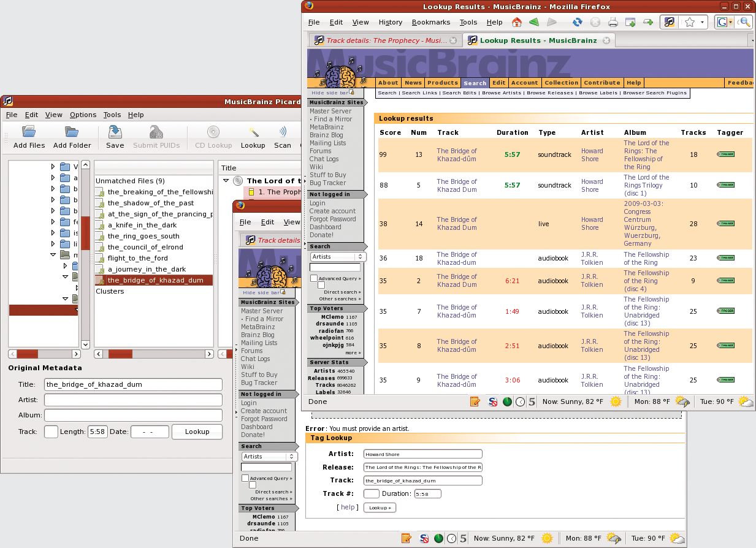Click Browse Artists link under Search menu
The width and height of the screenshot is (756, 548).
[502, 93]
